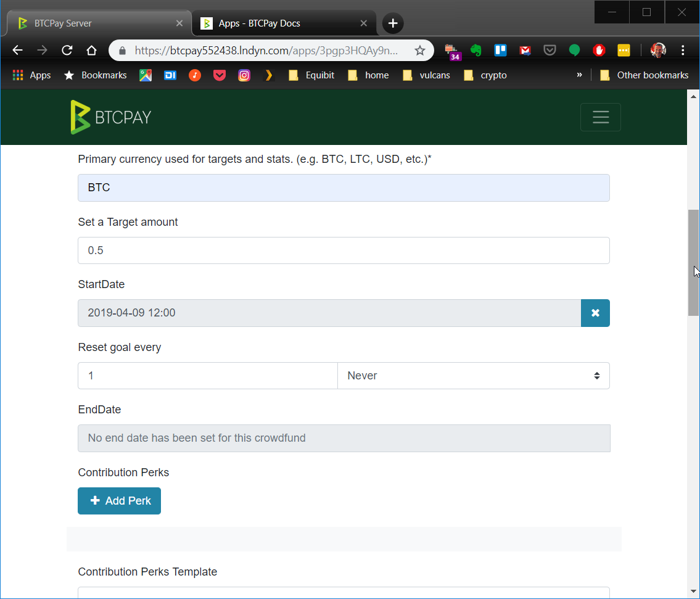Open the green chat bubble extension

coord(574,50)
